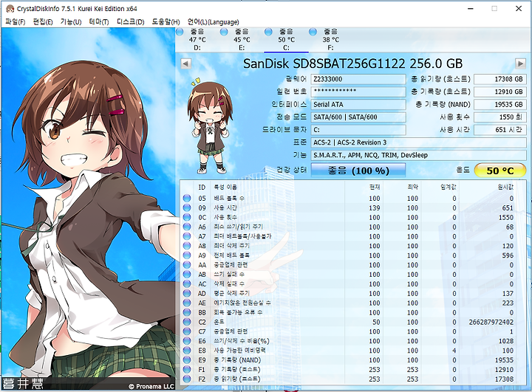This screenshot has height=392, width=532.
Task: Click the 50 °C temperature indicator
Action: (499, 171)
